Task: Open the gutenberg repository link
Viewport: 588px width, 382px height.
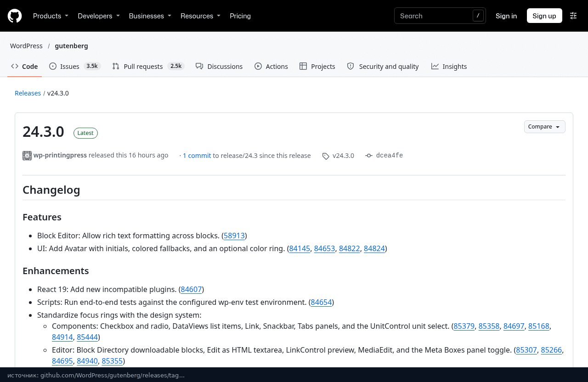Action: pyautogui.click(x=71, y=46)
